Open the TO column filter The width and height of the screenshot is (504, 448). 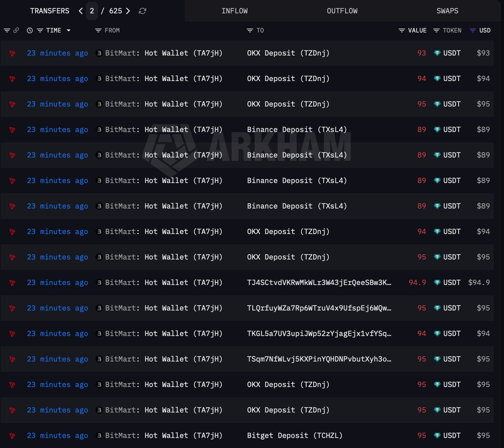pos(250,30)
